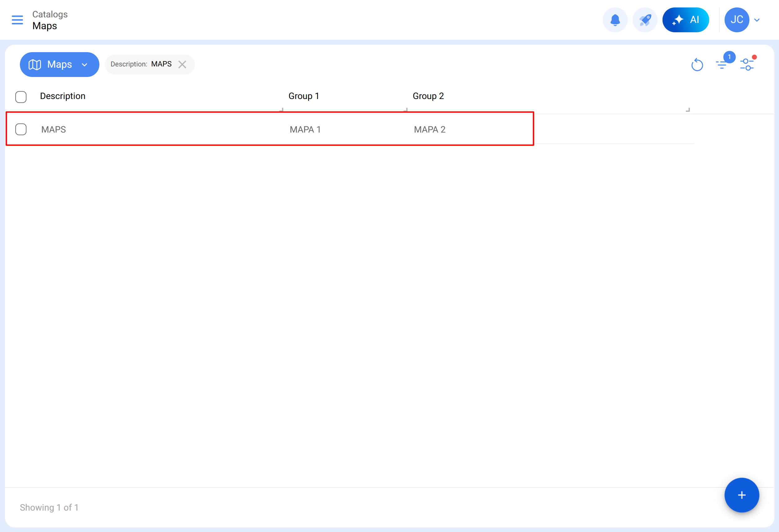Viewport: 779px width, 532px height.
Task: Open the MAPS row entry
Action: point(54,129)
